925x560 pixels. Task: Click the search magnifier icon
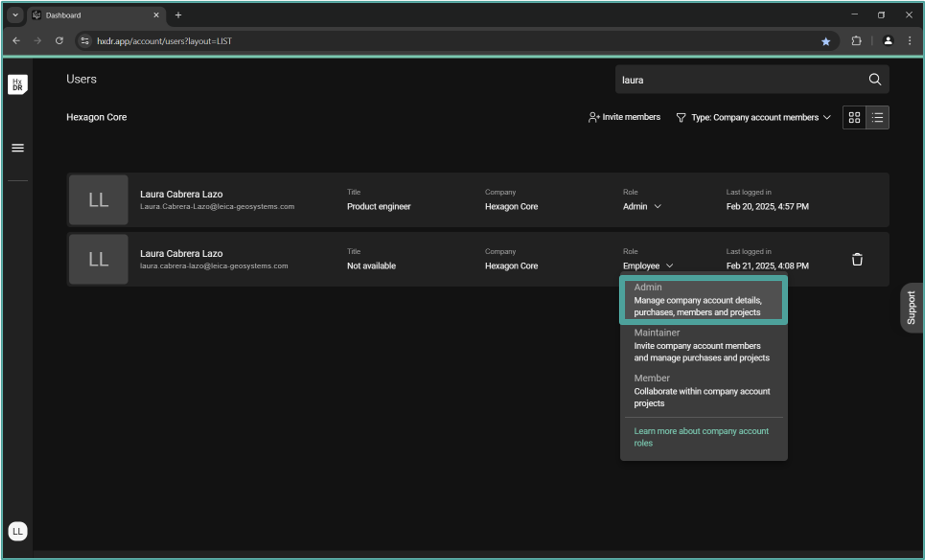874,80
